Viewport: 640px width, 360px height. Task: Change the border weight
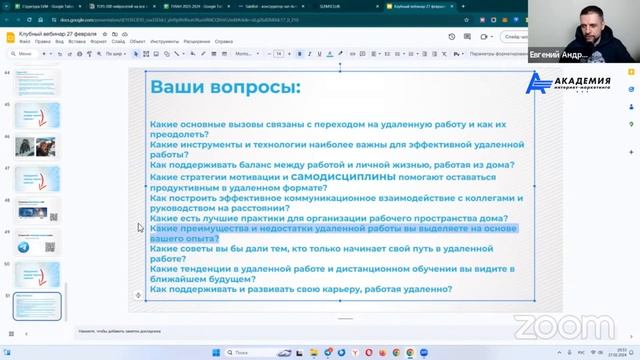(x=214, y=54)
